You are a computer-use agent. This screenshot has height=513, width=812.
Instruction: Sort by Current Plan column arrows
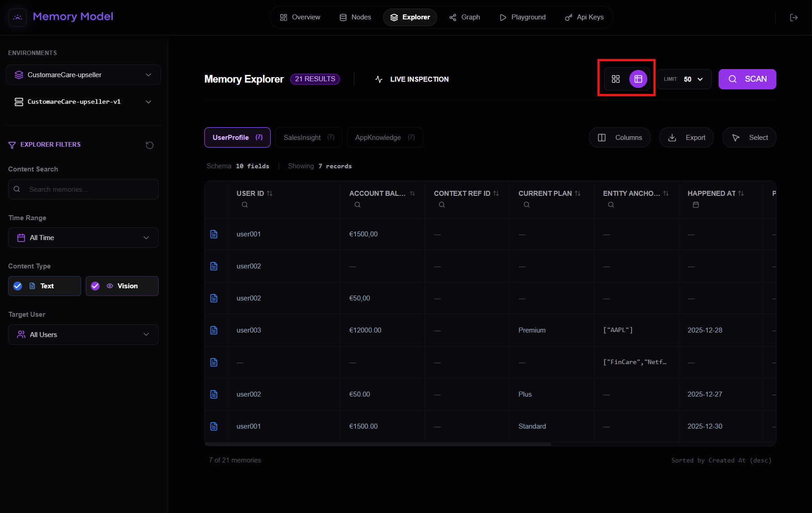578,193
